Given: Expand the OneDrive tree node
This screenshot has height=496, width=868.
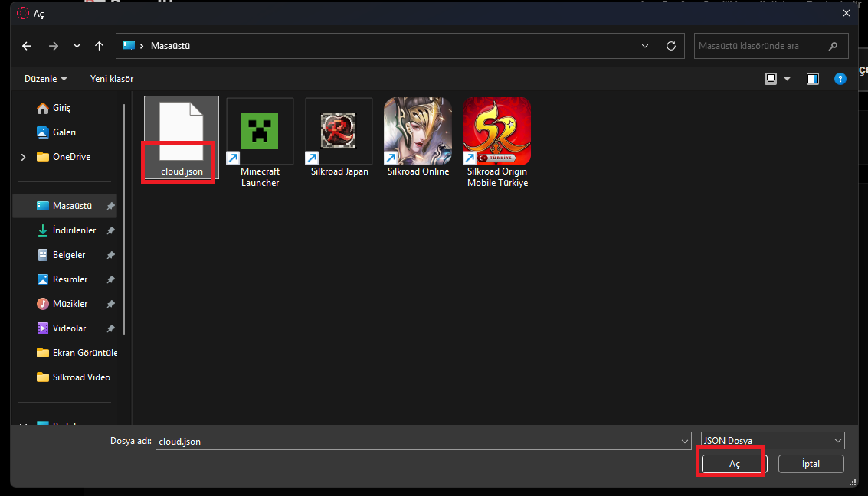Looking at the screenshot, I should point(24,157).
